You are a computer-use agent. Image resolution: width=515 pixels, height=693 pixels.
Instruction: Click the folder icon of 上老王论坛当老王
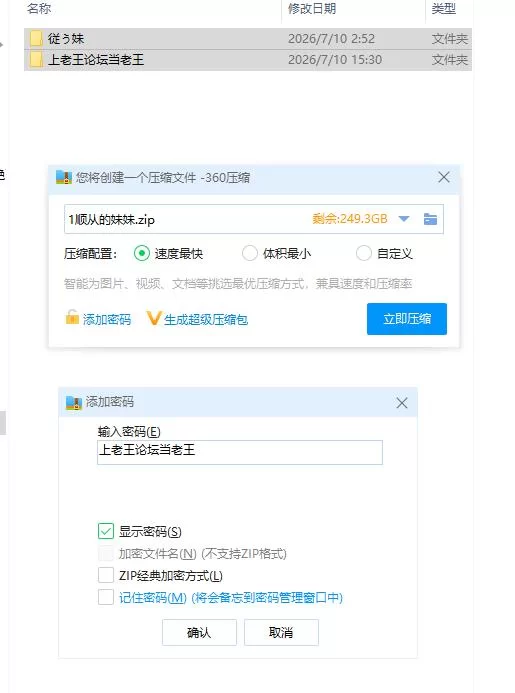pyautogui.click(x=36, y=60)
